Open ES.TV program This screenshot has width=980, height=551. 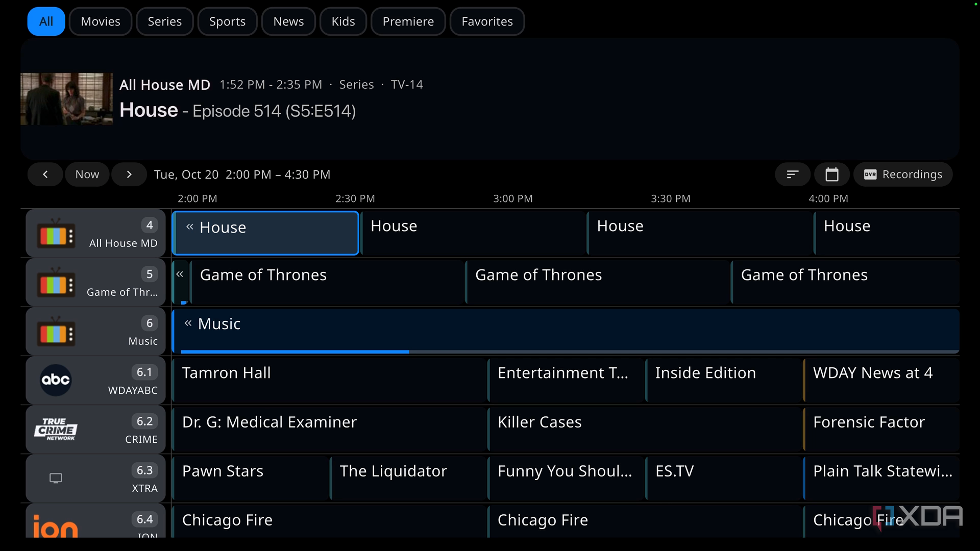724,478
